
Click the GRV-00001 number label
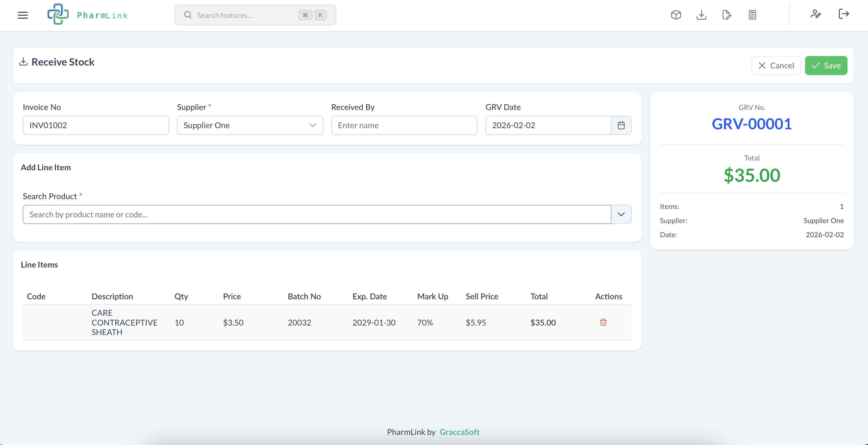pyautogui.click(x=752, y=124)
